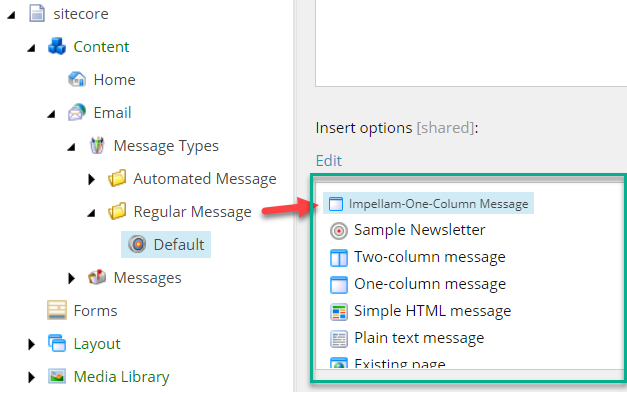Click the Forms icon
627x394 pixels.
pyautogui.click(x=57, y=310)
